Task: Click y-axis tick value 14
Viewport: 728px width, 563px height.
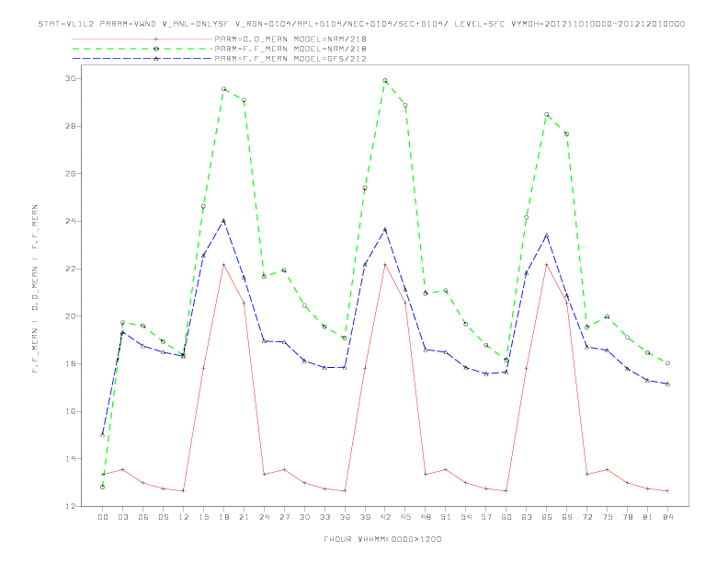Action: point(70,459)
